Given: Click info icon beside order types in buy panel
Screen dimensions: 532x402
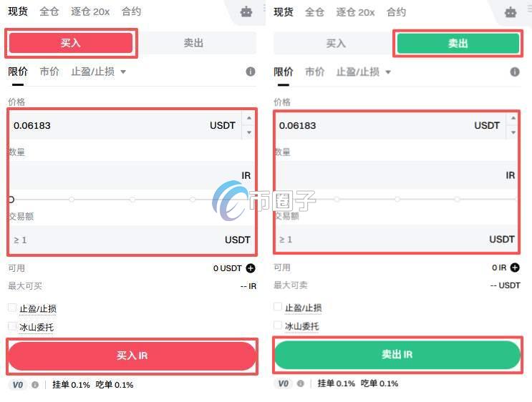Looking at the screenshot, I should [x=251, y=72].
